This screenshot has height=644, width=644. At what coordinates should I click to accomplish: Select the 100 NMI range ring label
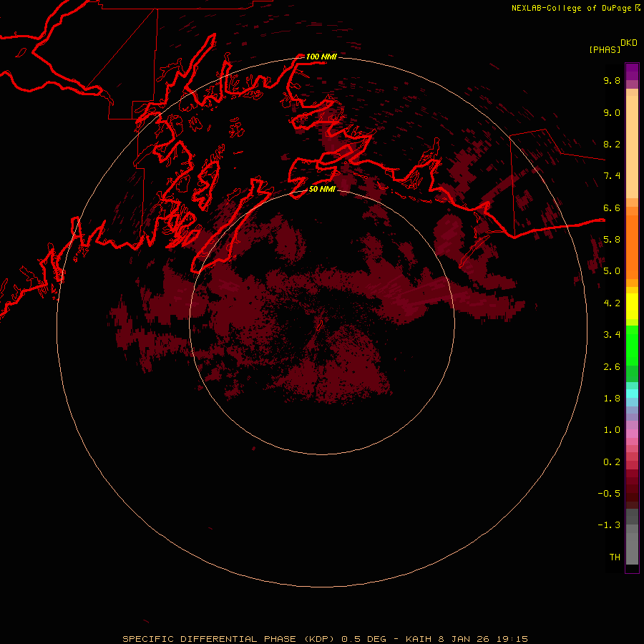click(321, 57)
